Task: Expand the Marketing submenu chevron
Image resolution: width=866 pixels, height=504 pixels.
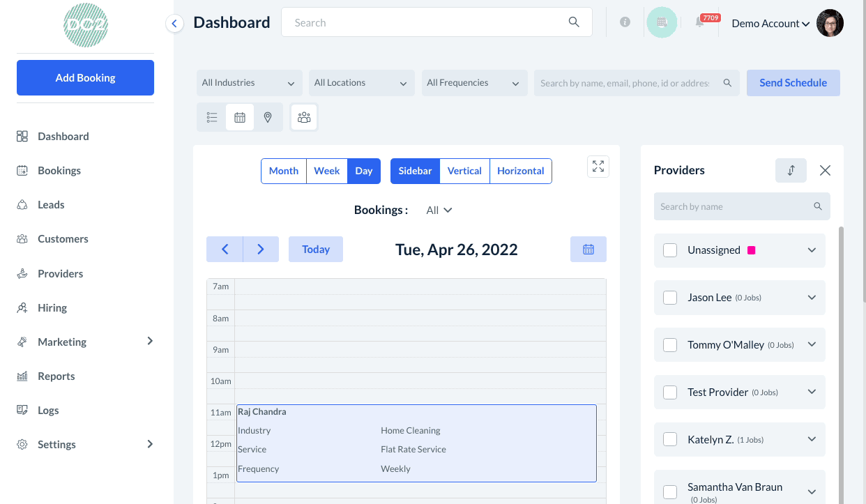Action: click(150, 341)
